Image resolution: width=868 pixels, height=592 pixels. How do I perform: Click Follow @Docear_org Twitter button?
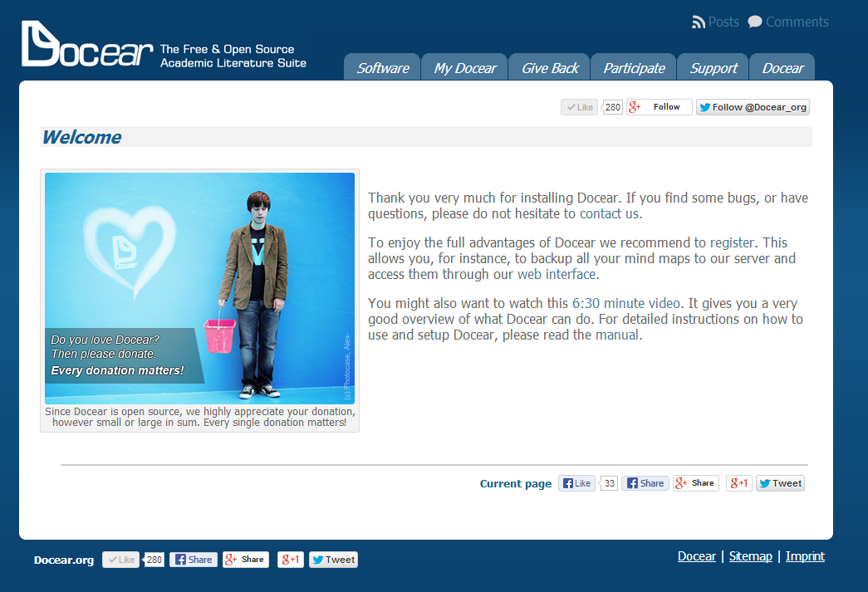[x=753, y=107]
